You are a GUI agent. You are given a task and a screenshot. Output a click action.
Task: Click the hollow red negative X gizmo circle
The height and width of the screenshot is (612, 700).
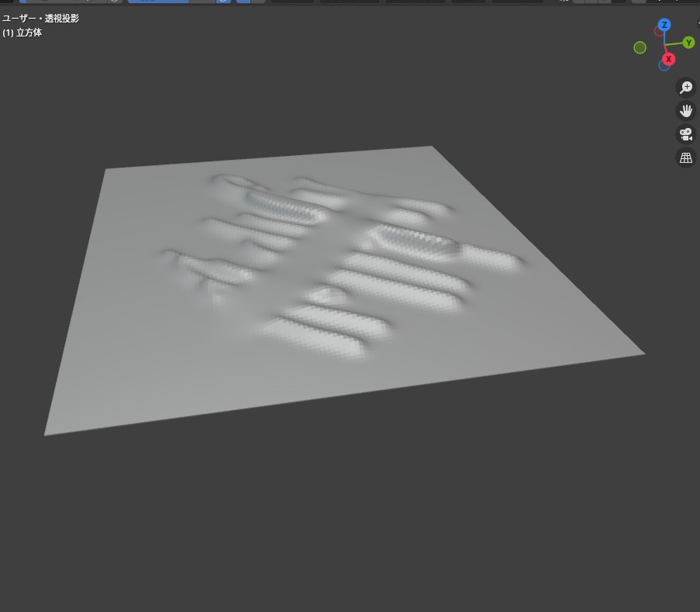(x=660, y=31)
